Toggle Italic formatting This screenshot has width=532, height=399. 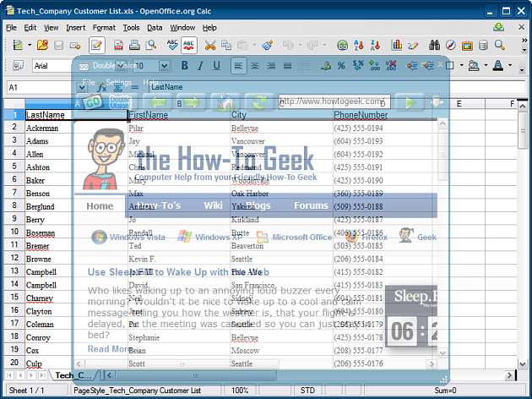pyautogui.click(x=200, y=66)
